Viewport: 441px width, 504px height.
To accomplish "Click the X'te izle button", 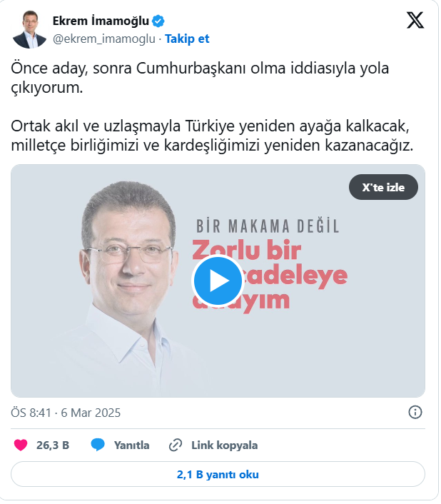I will tap(383, 187).
